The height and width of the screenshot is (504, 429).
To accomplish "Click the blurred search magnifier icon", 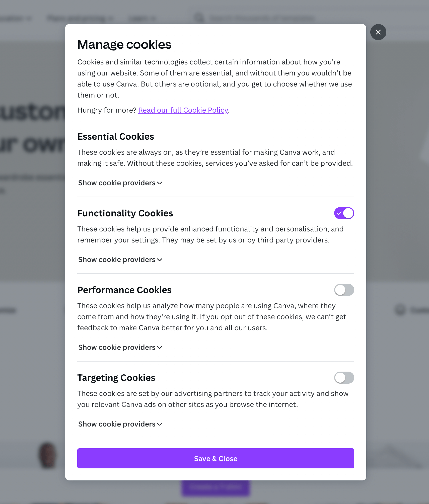I will click(x=199, y=18).
